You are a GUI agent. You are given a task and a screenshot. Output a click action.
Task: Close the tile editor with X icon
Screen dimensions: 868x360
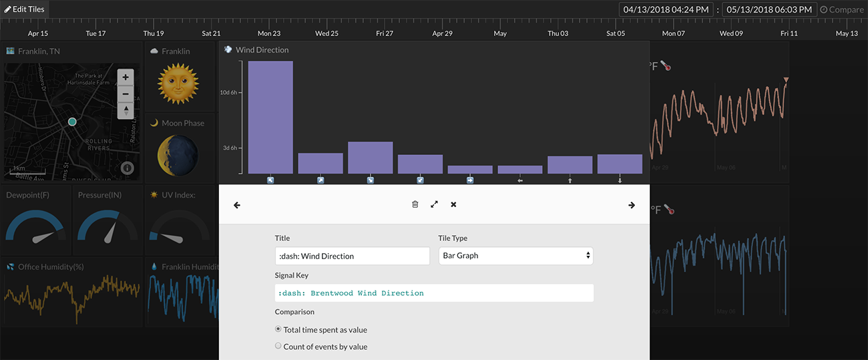pyautogui.click(x=453, y=204)
